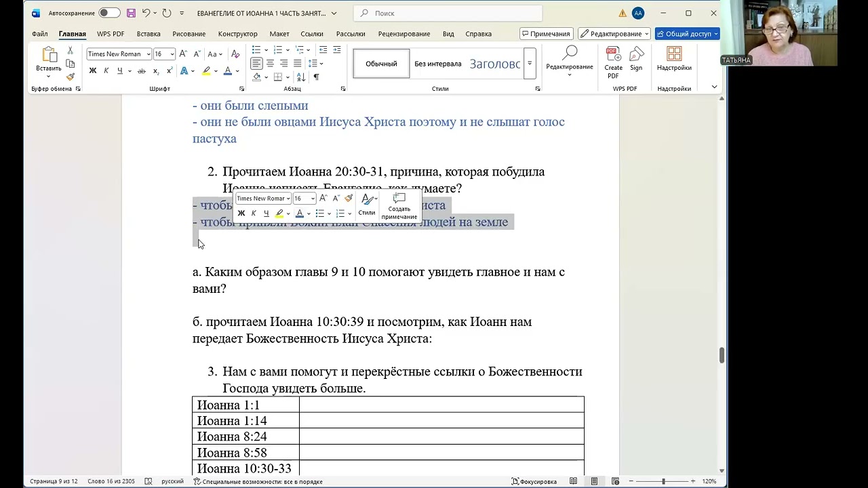Sort text alphabetically icon
This screenshot has height=488, width=868.
point(302,77)
